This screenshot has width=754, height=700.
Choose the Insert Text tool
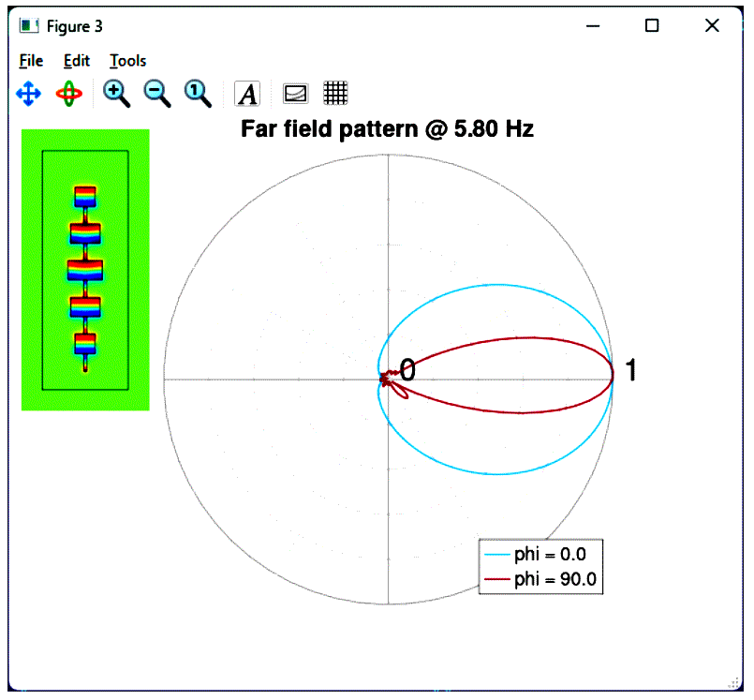pyautogui.click(x=247, y=93)
